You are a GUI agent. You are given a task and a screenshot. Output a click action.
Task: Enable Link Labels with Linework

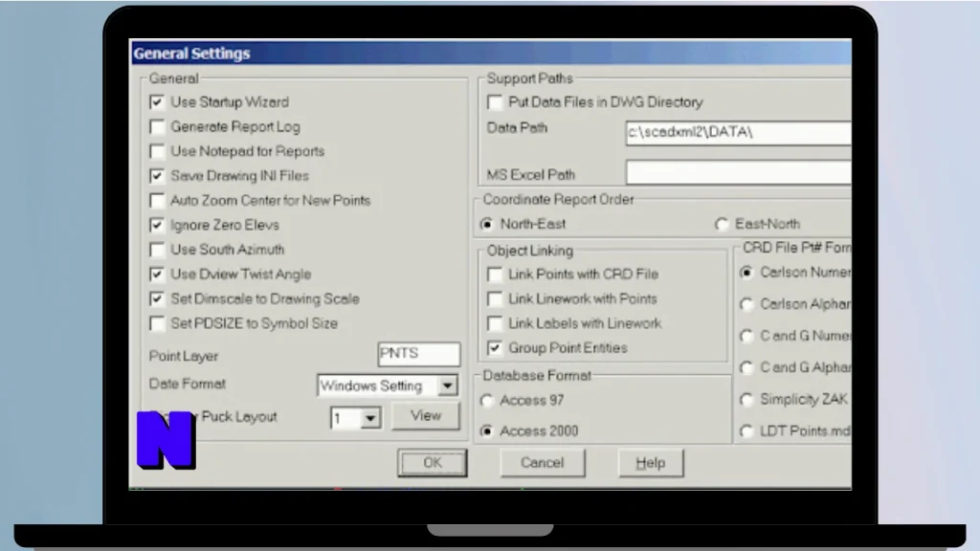pyautogui.click(x=495, y=323)
